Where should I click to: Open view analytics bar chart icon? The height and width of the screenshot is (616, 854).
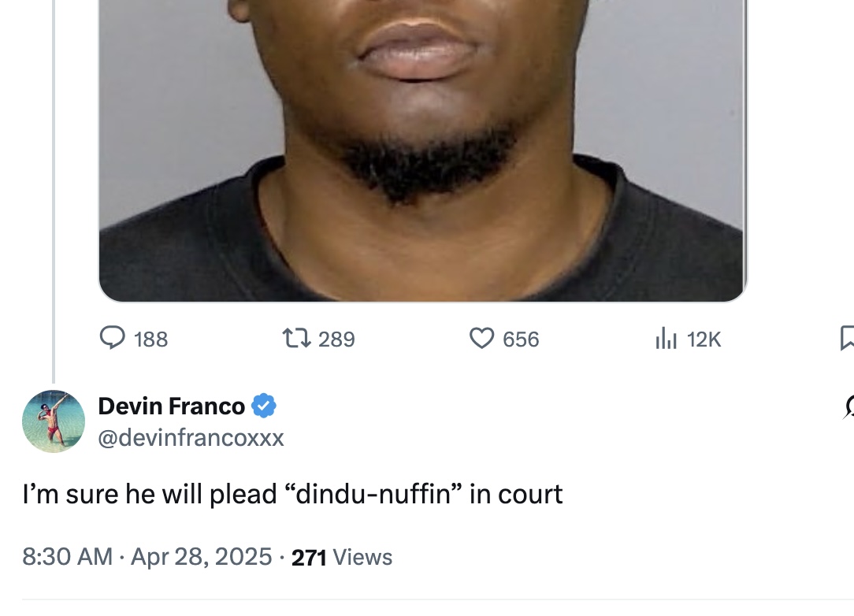[x=666, y=338]
